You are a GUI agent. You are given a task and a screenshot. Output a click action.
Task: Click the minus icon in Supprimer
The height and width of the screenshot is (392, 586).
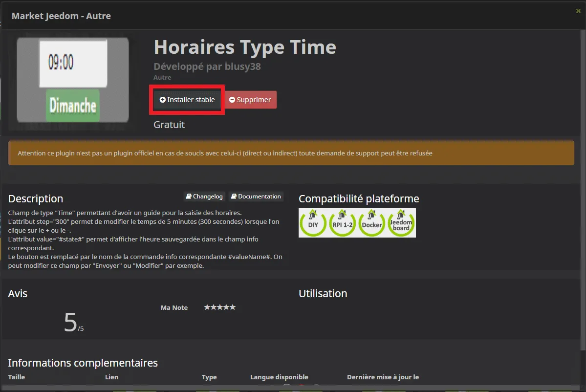(232, 100)
